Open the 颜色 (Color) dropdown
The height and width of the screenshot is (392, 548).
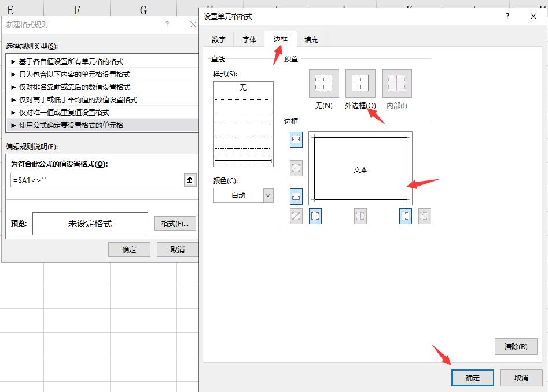[267, 195]
